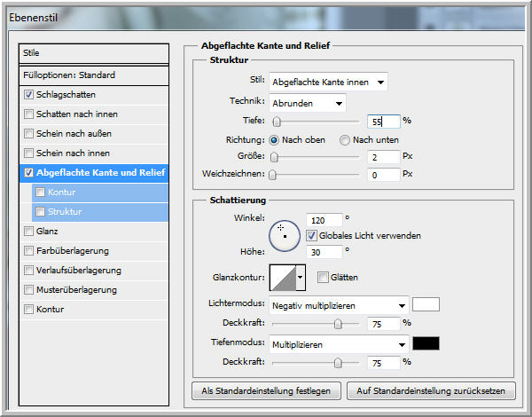Open the Stil dropdown Abgeflachte Kante innen

click(x=328, y=83)
